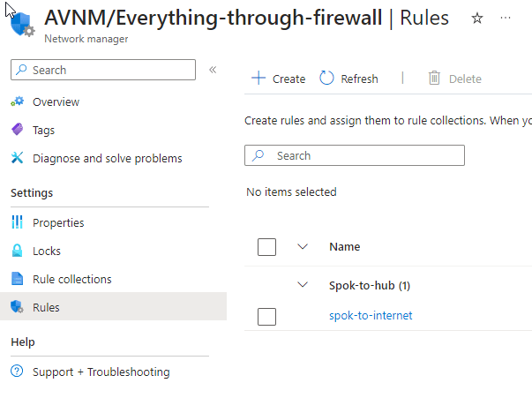Select Rules in the Settings menu
532x398 pixels.
pyautogui.click(x=46, y=307)
